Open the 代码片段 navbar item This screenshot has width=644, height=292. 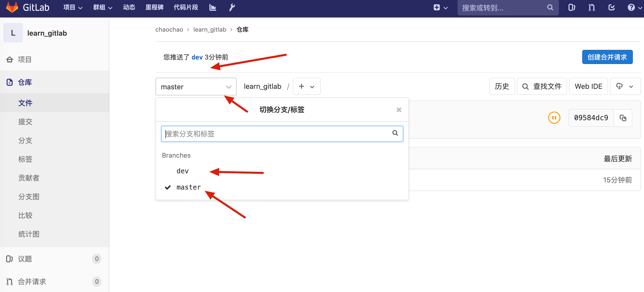(x=186, y=7)
